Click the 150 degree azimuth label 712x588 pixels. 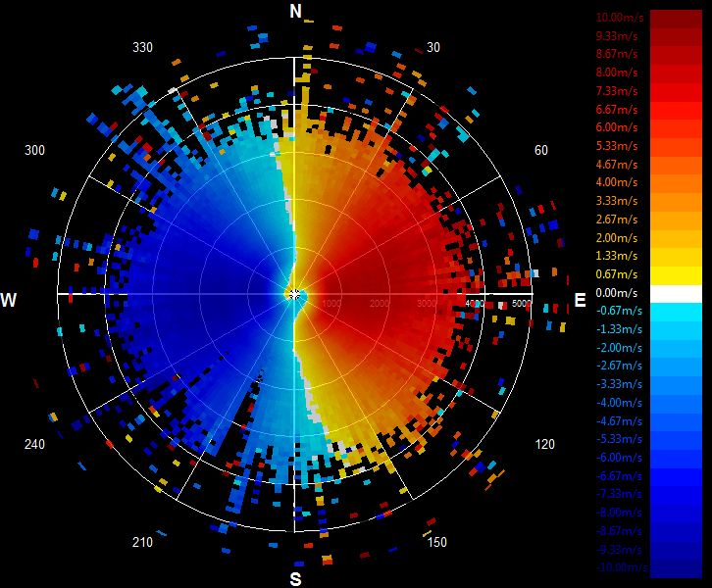[436, 542]
